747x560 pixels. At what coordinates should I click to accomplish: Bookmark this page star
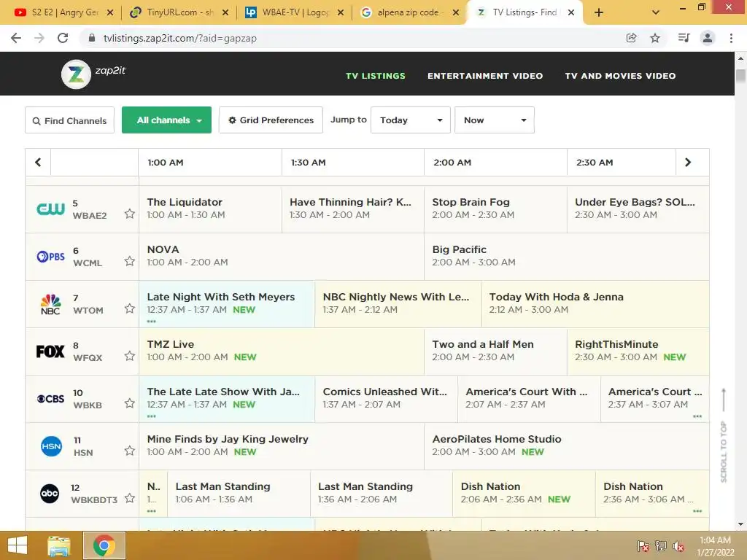click(655, 38)
